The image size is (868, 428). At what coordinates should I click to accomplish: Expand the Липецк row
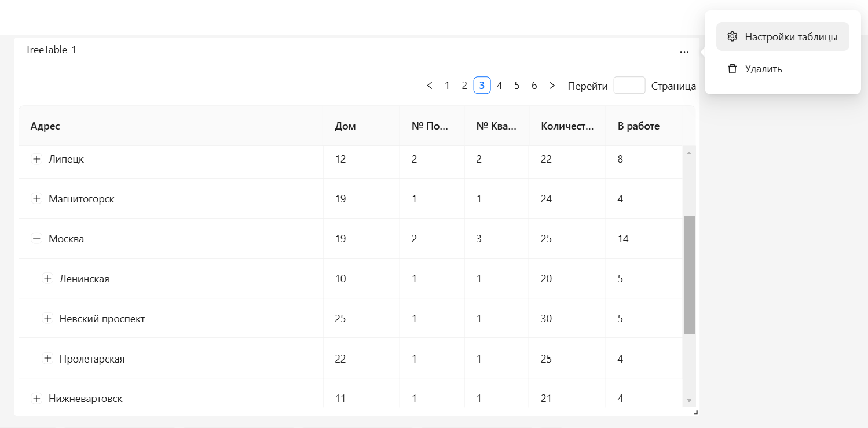pos(36,159)
